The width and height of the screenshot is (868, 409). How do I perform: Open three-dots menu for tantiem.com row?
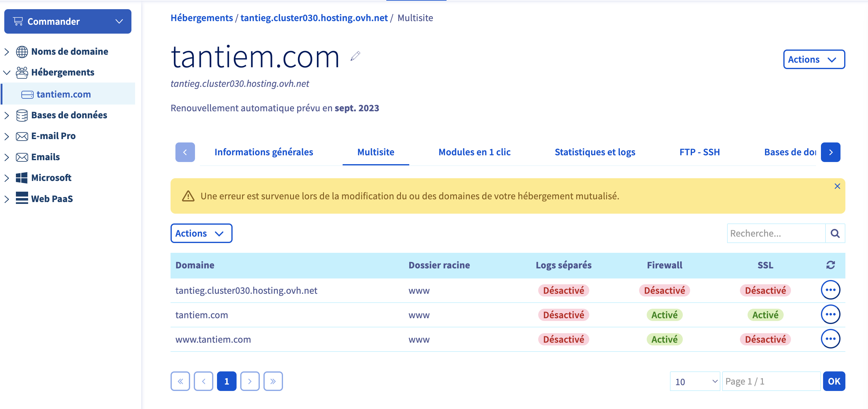click(x=830, y=314)
